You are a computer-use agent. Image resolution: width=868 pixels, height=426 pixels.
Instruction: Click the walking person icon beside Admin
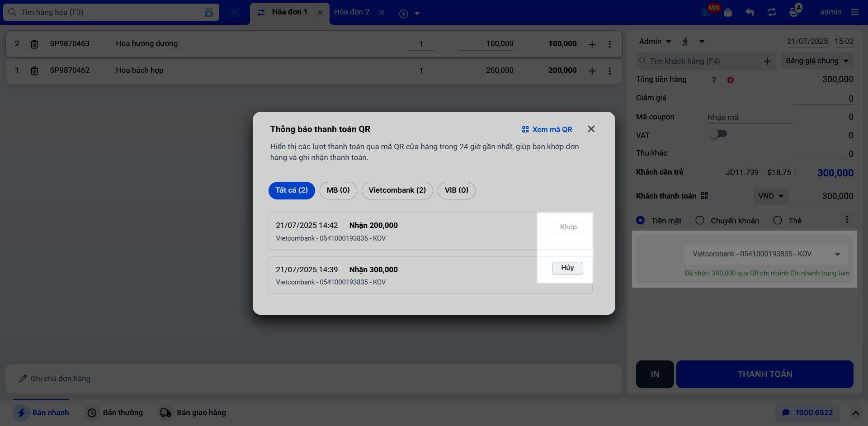pos(685,42)
